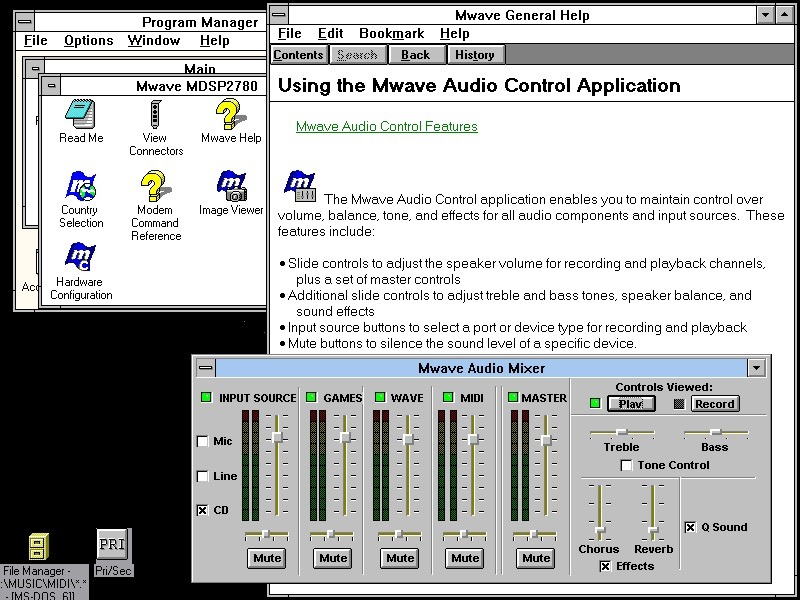This screenshot has width=800, height=600.
Task: Click the Mwave General Help maximize arrow
Action: click(x=785, y=15)
